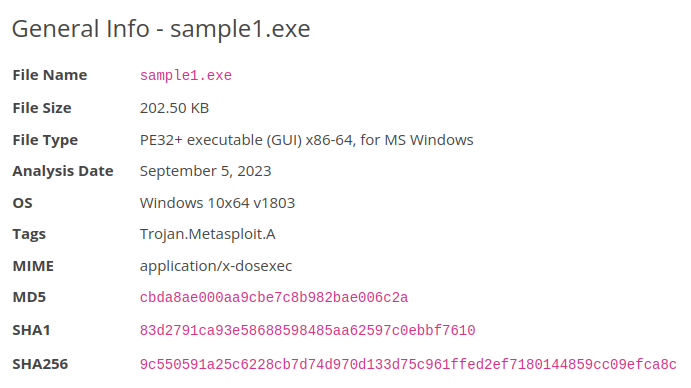This screenshot has width=691, height=388.
Task: Click the MD5 label
Action: (x=29, y=297)
